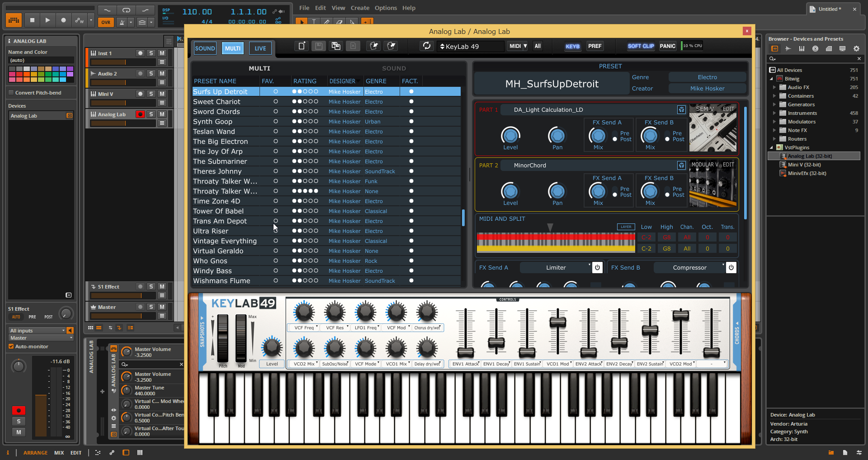This screenshot has width=868, height=460.
Task: Clear the browser search field
Action: coord(859,59)
